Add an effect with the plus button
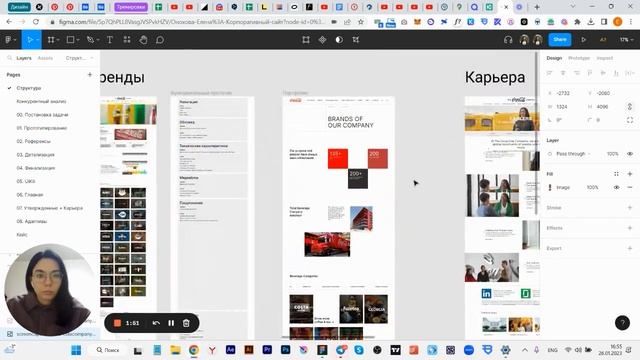The image size is (640, 360). (x=630, y=228)
